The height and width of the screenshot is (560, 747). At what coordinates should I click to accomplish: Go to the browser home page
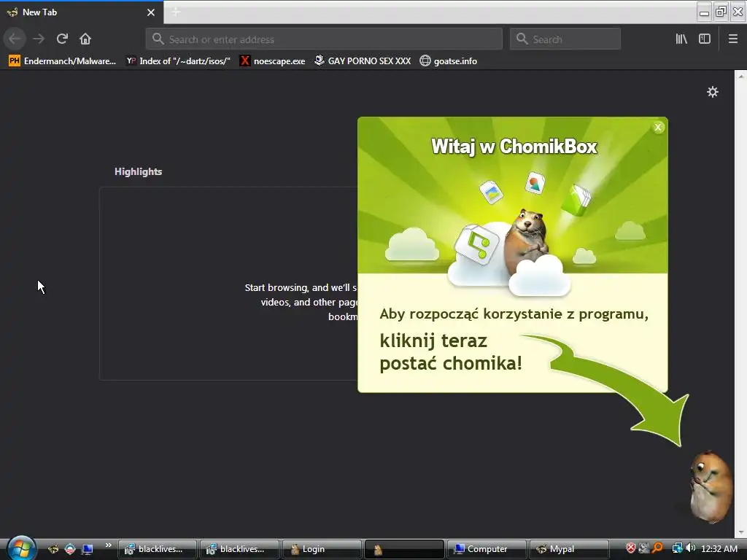pos(85,39)
